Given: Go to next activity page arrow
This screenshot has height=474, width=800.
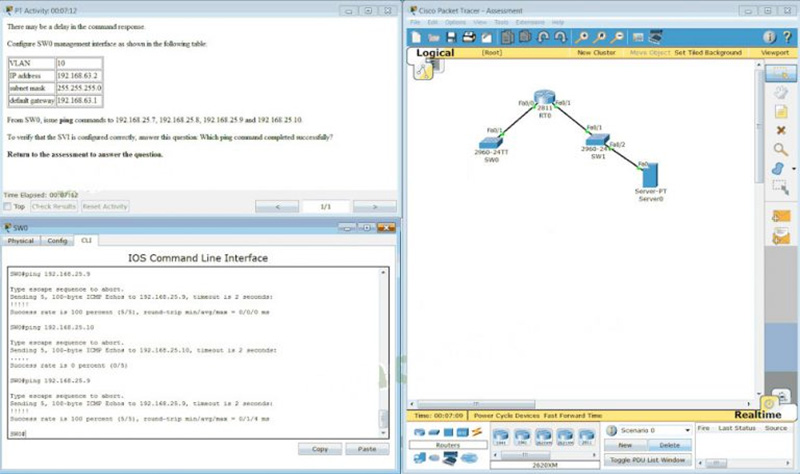Looking at the screenshot, I should pos(374,207).
